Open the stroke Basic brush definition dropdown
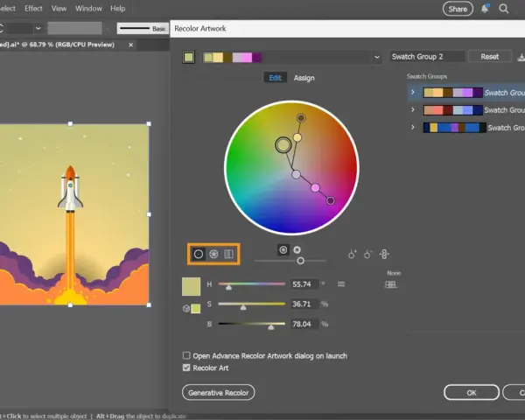The height and width of the screenshot is (420, 525). pos(143,29)
